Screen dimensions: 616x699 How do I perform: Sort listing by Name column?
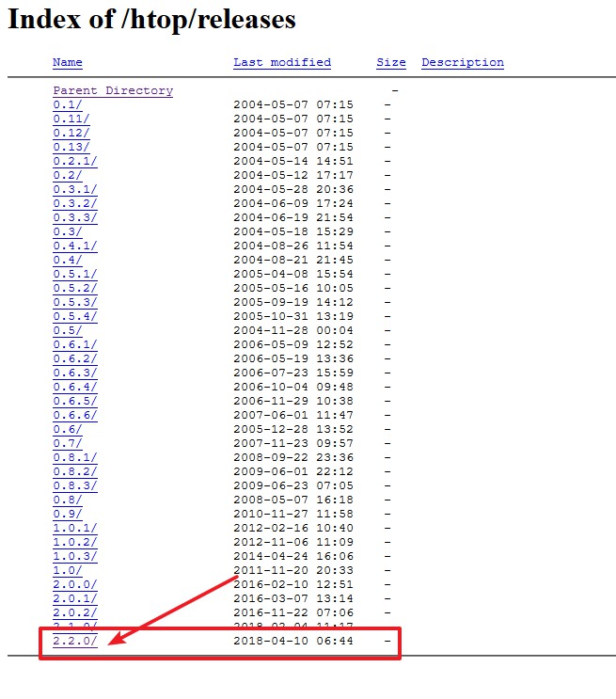point(67,62)
